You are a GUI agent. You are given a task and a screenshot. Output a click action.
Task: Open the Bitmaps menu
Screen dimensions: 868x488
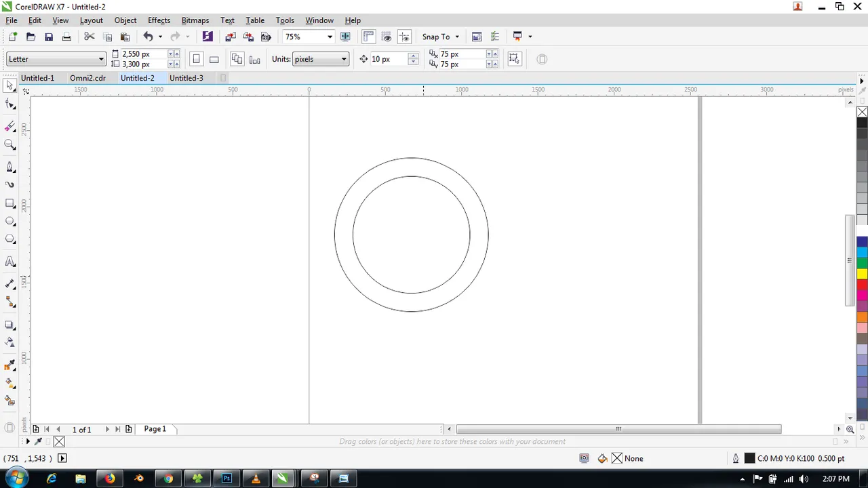click(x=195, y=20)
